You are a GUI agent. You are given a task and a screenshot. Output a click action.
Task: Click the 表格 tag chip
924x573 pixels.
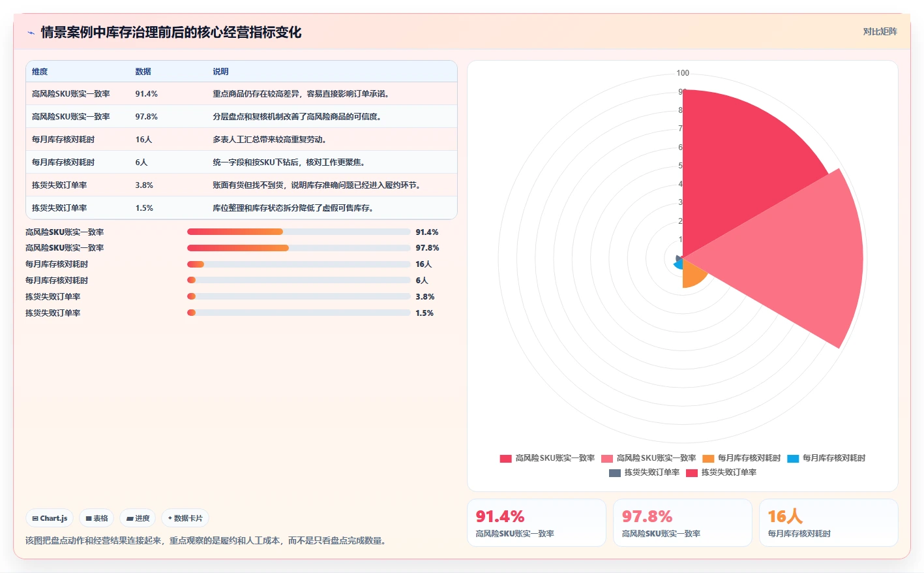coord(97,518)
